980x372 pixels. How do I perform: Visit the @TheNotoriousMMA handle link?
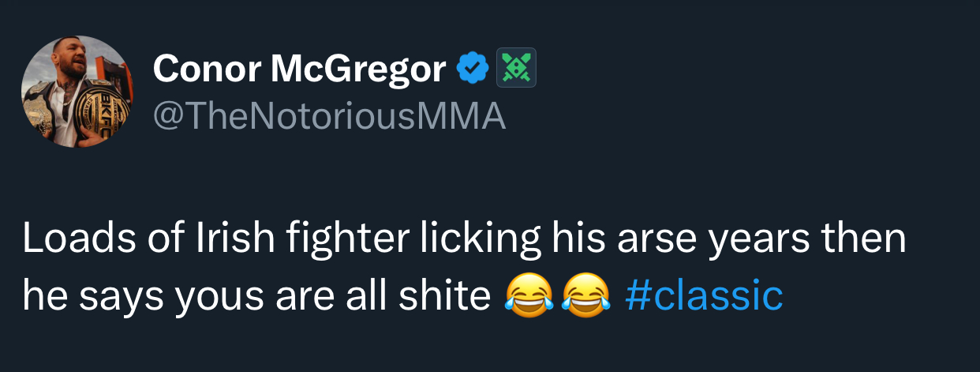[329, 117]
